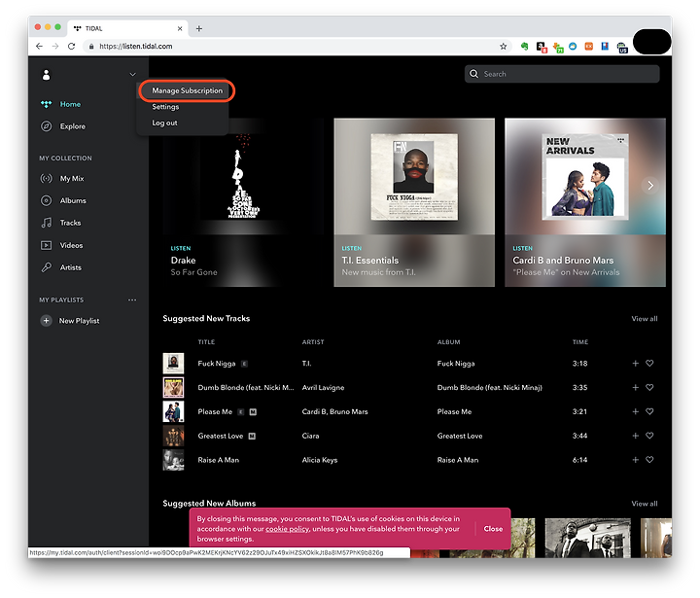Click the New Playlist plus icon

click(46, 321)
